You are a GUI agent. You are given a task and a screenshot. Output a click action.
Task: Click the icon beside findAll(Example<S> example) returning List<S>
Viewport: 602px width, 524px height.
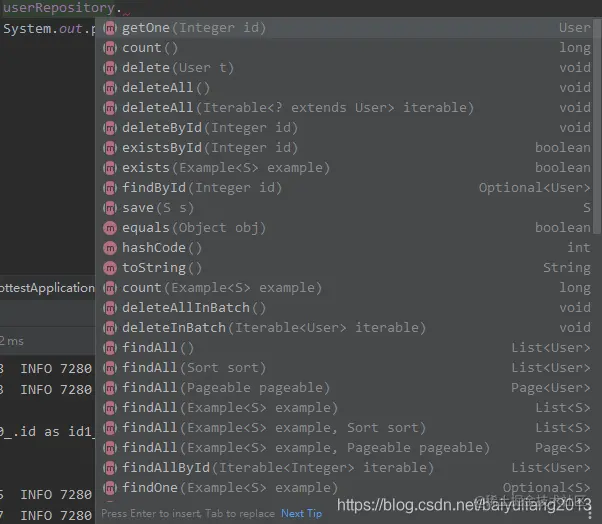110,408
